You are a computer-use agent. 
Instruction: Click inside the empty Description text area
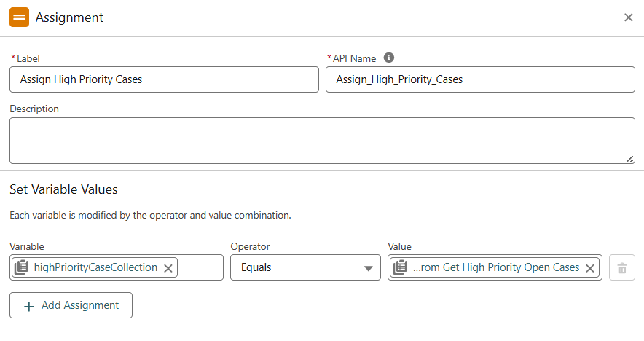321,140
